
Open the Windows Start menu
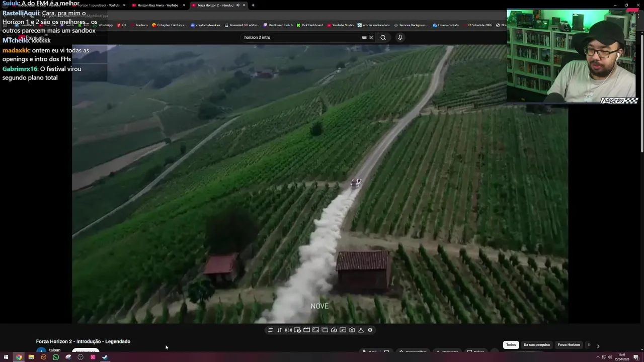click(6, 357)
